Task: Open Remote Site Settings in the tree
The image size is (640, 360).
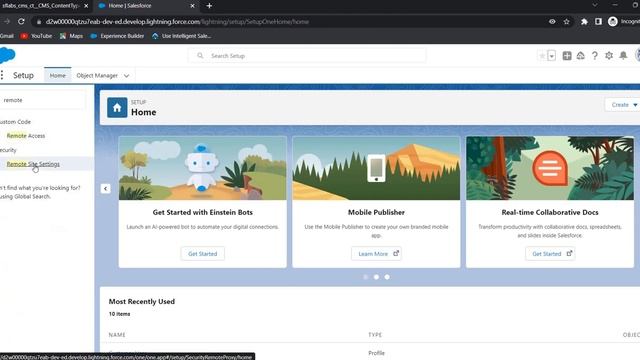Action: [x=33, y=164]
